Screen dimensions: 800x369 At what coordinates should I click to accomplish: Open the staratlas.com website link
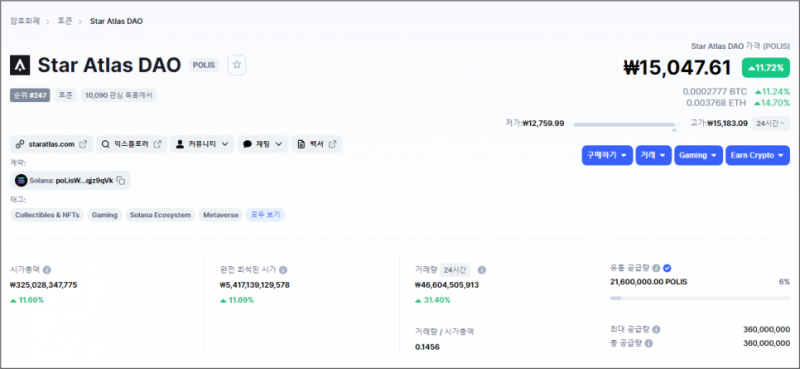(51, 144)
